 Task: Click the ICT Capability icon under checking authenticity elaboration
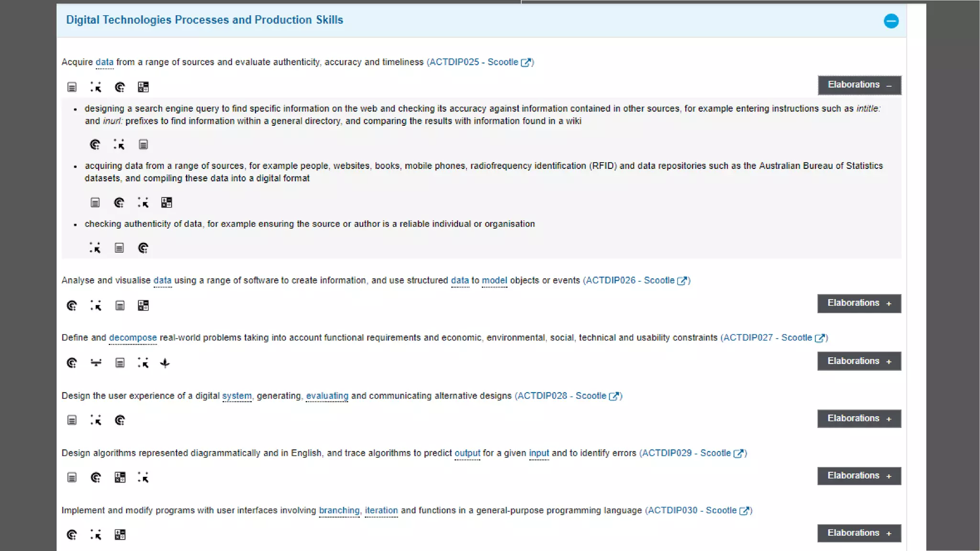(x=95, y=248)
